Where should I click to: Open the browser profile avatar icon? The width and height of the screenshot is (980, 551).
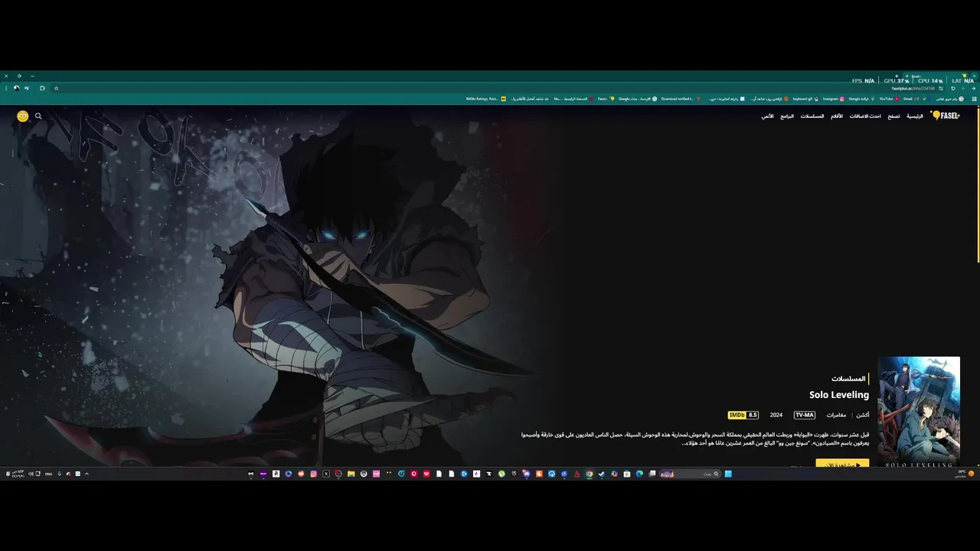click(16, 88)
